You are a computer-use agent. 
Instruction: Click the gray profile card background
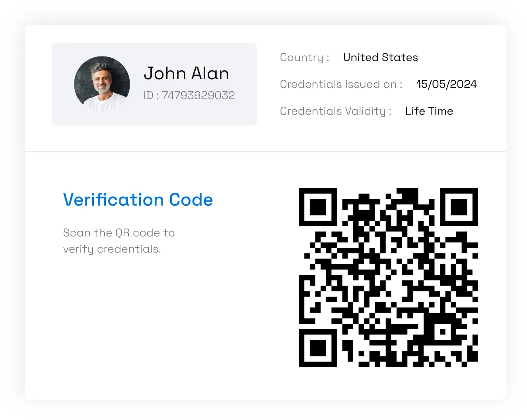coord(154,84)
